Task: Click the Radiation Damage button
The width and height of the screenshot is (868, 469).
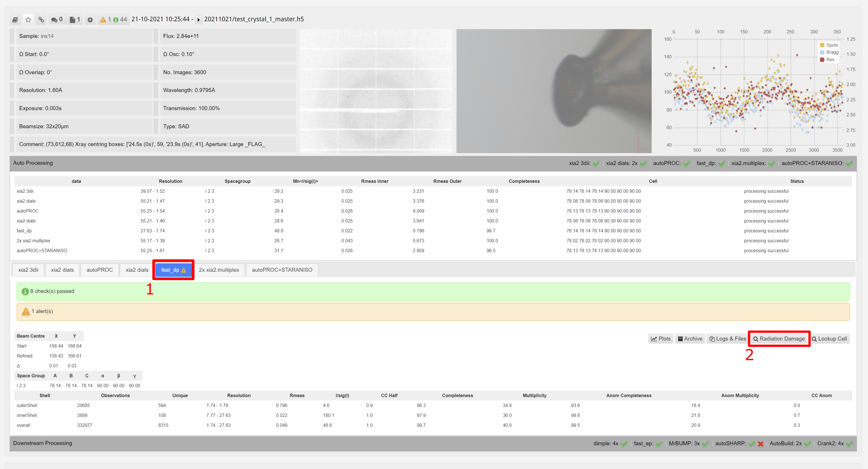Action: 779,339
